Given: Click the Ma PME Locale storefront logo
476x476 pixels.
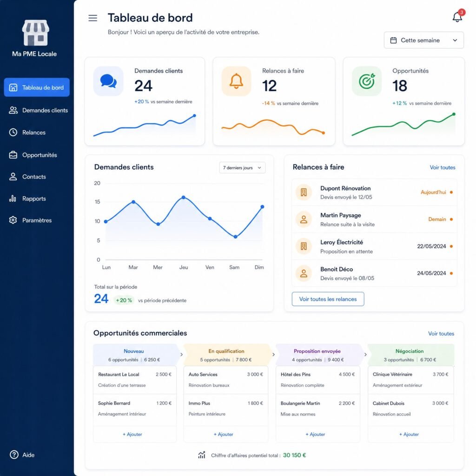Looking at the screenshot, I should point(35,33).
